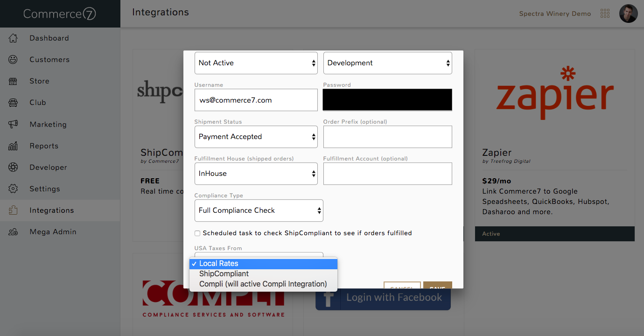Click Login with Facebook button

coord(383,298)
